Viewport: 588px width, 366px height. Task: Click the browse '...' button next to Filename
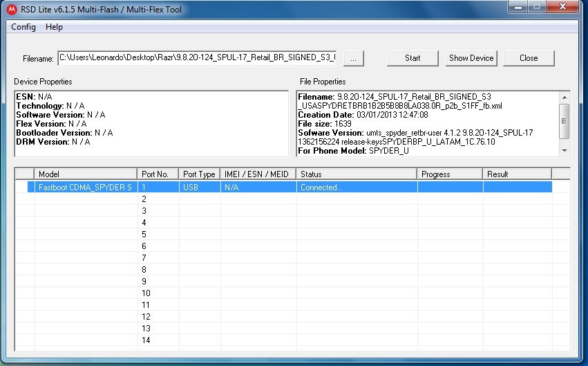[x=354, y=59]
